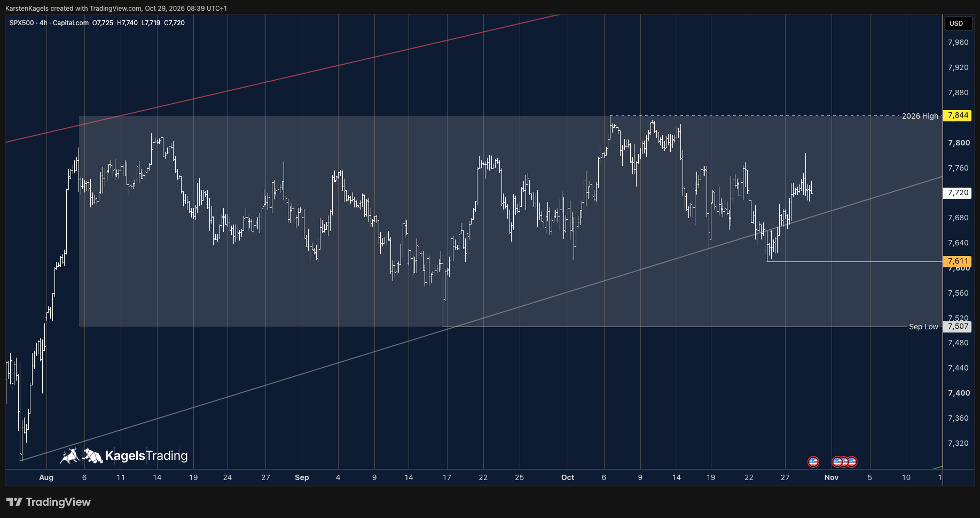The image size is (980, 518).
Task: Click the '7,680' tick on the price axis
Action: pos(958,218)
